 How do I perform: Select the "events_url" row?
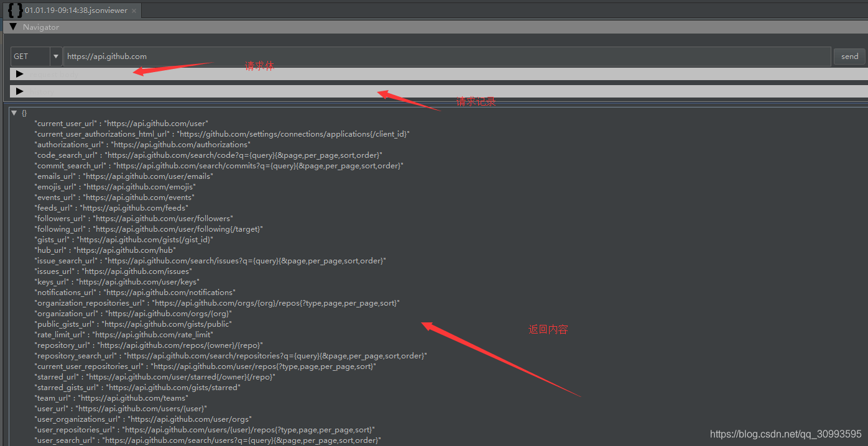[x=114, y=198]
